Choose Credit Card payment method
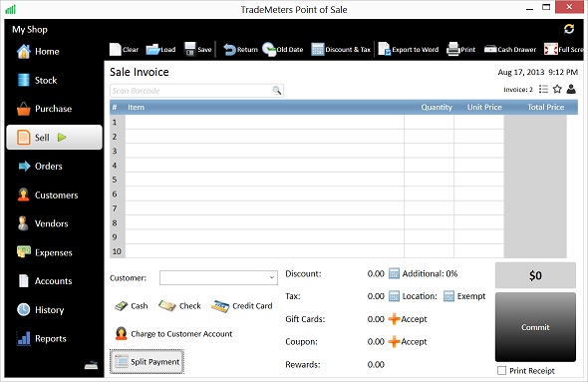 (242, 306)
